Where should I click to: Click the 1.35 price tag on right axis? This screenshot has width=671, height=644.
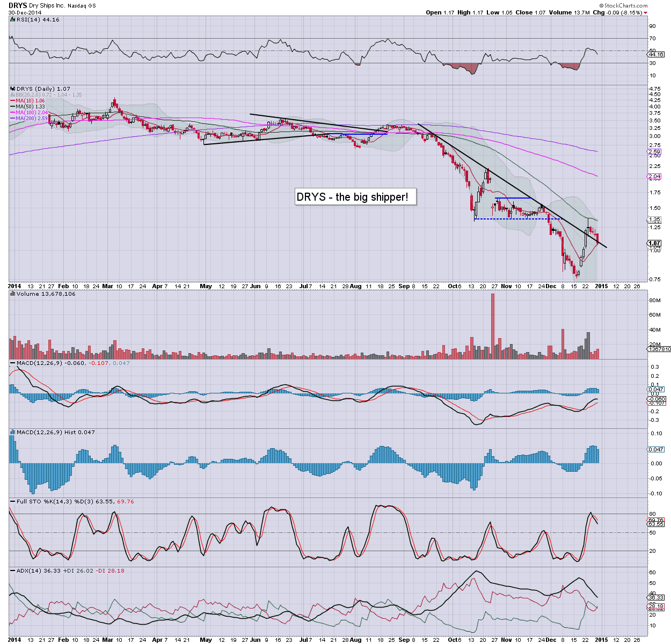coord(654,219)
